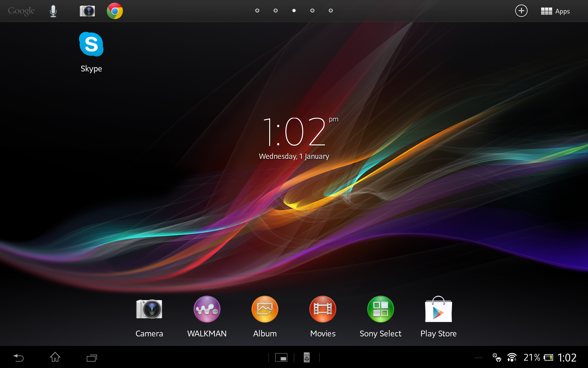Open the Recent apps switcher

pos(92,358)
